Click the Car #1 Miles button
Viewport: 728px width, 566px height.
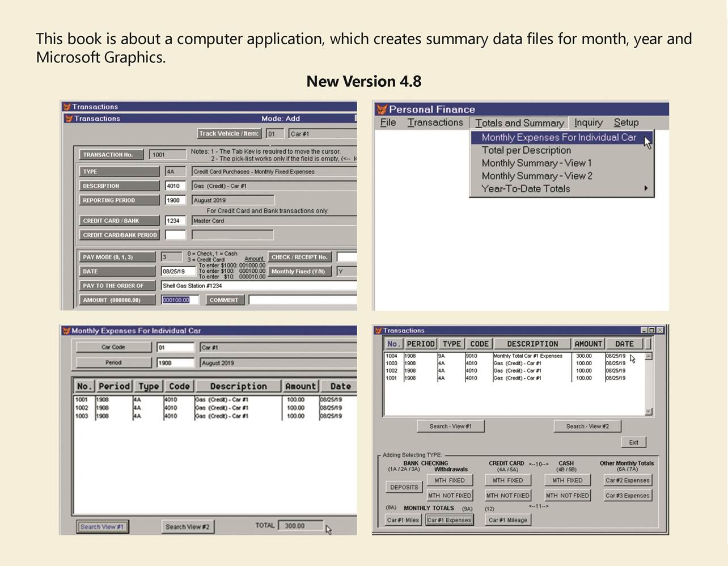coord(403,520)
